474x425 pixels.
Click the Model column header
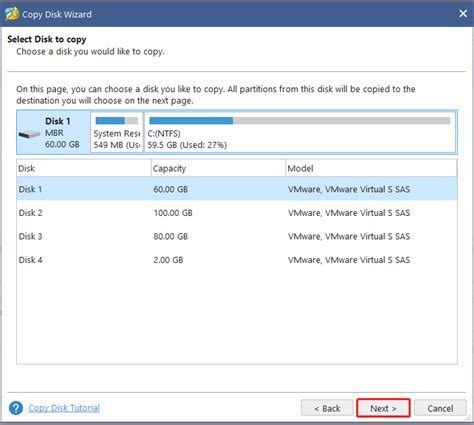371,168
